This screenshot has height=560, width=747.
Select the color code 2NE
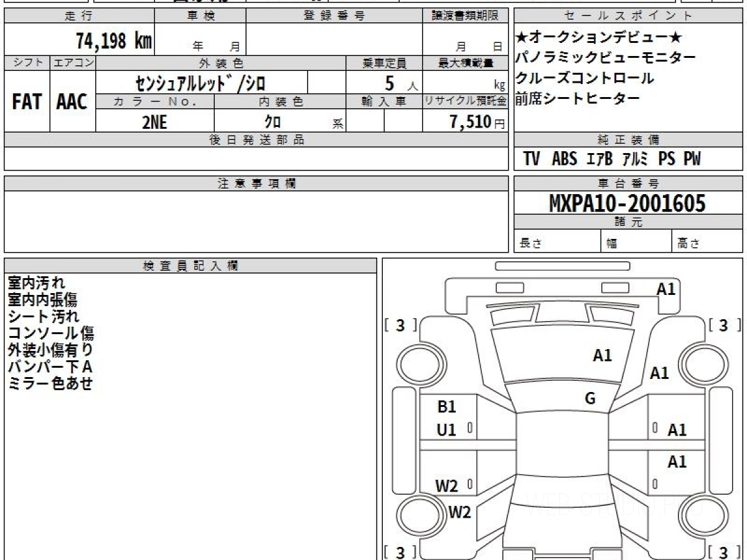[x=154, y=122]
